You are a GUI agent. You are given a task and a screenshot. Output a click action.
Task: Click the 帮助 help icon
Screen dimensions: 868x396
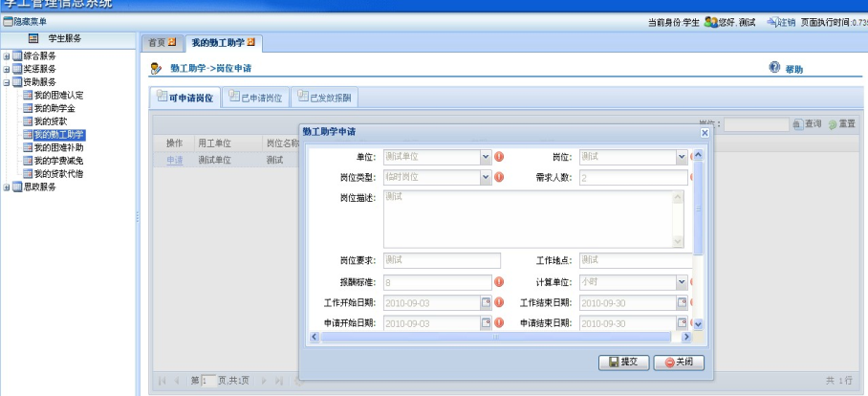(x=774, y=69)
